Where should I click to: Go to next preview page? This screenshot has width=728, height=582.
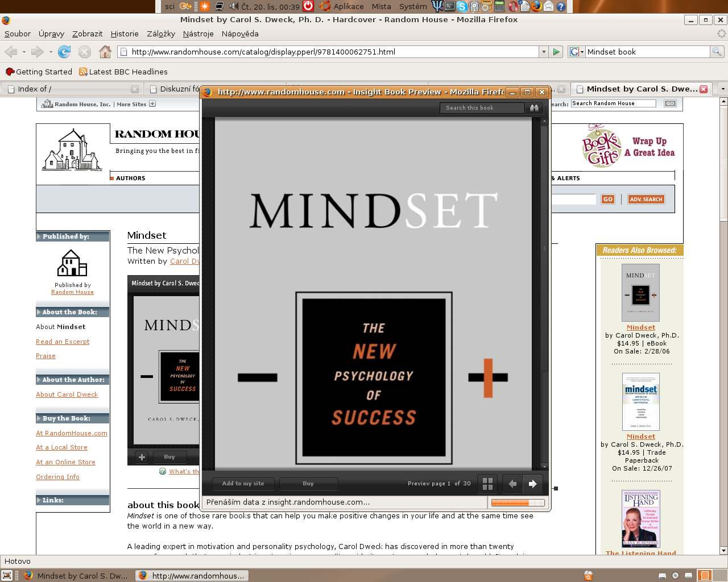click(x=532, y=484)
